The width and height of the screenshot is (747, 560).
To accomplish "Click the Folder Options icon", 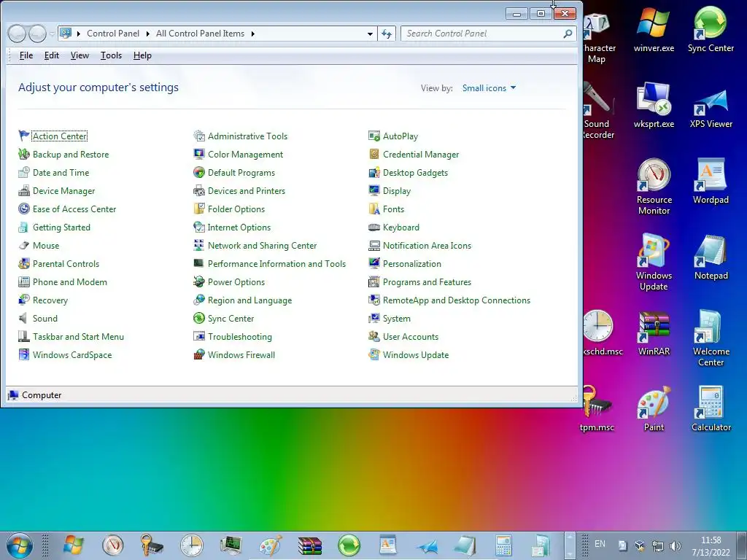I will [199, 209].
